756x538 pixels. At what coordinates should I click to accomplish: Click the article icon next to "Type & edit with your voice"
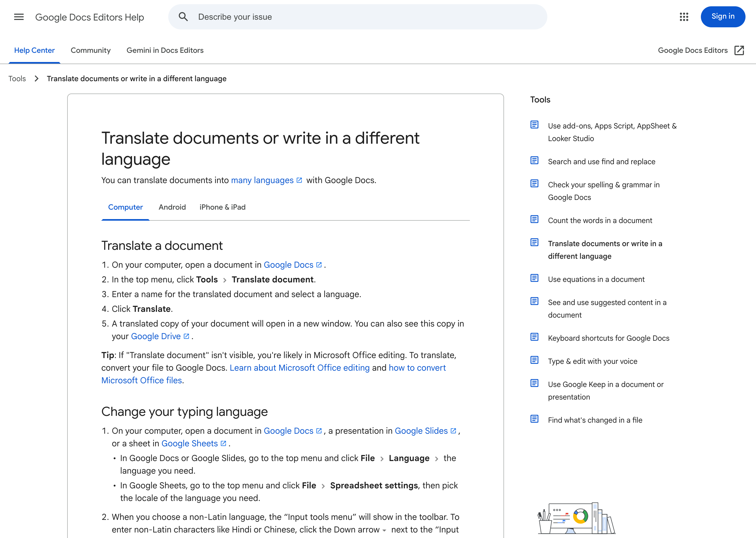click(534, 360)
